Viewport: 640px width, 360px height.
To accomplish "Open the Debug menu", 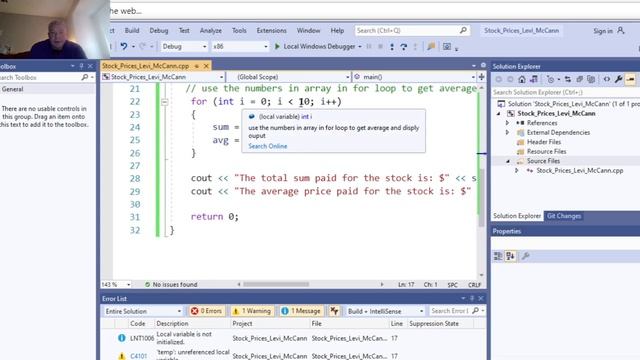I will (159, 31).
